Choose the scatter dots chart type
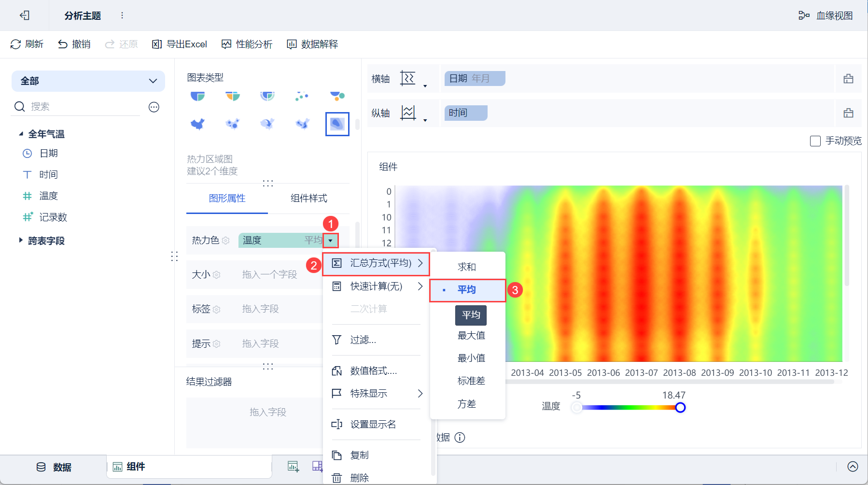 click(302, 96)
